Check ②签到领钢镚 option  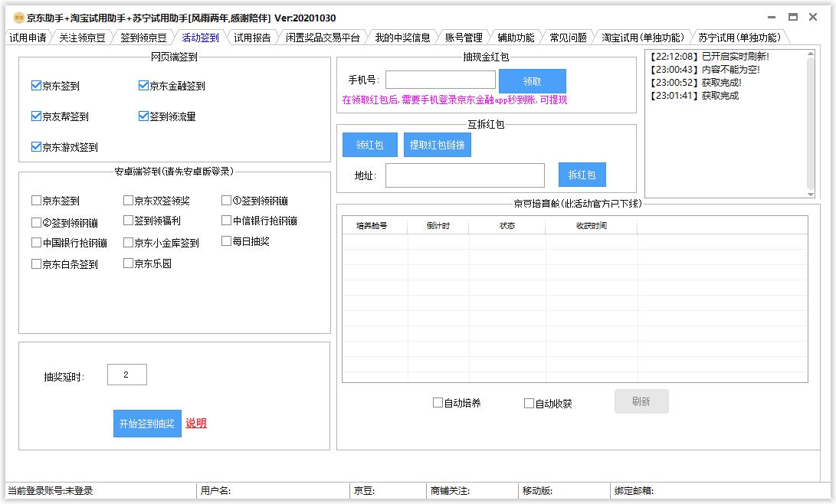[x=36, y=222]
